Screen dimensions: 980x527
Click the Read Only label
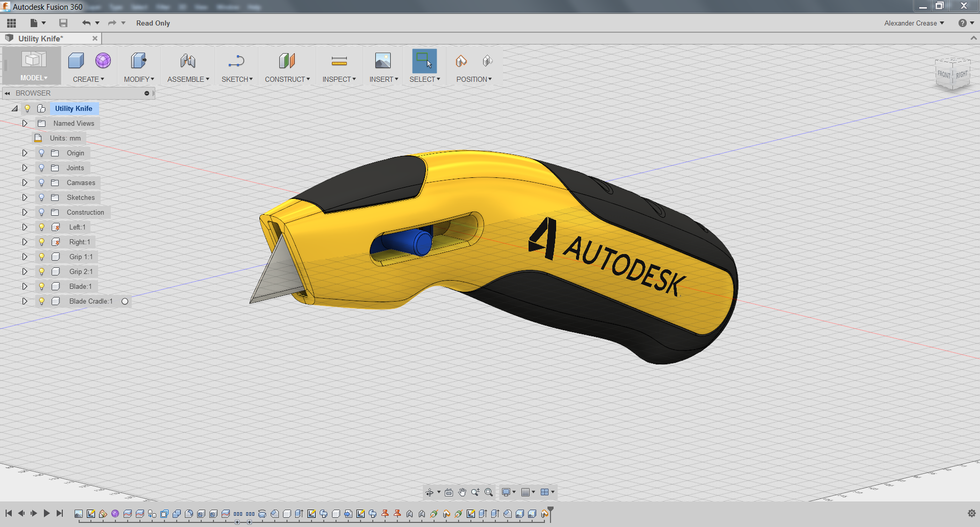pos(152,23)
